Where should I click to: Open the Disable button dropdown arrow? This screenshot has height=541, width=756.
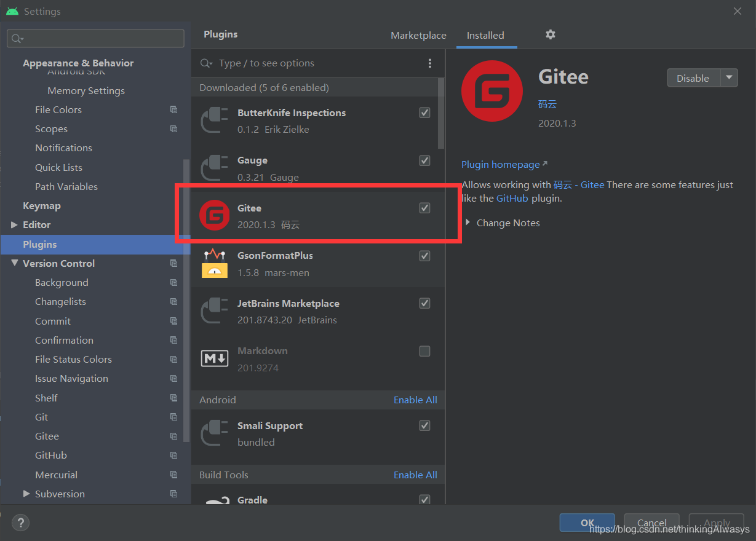[729, 77]
